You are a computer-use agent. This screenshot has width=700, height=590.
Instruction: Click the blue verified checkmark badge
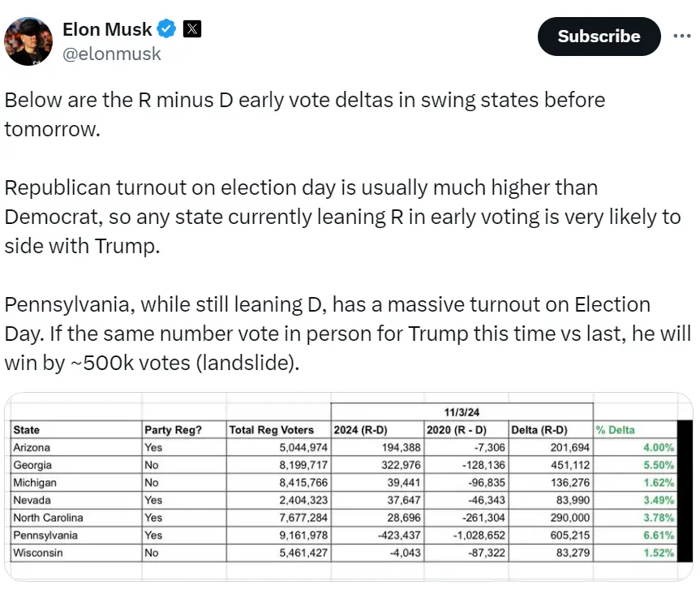click(x=165, y=28)
